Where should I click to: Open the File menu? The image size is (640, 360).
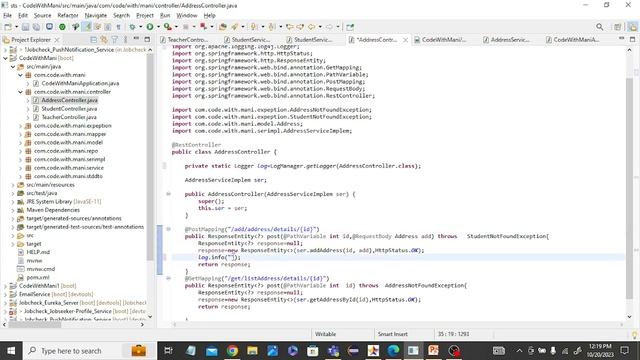click(x=7, y=16)
